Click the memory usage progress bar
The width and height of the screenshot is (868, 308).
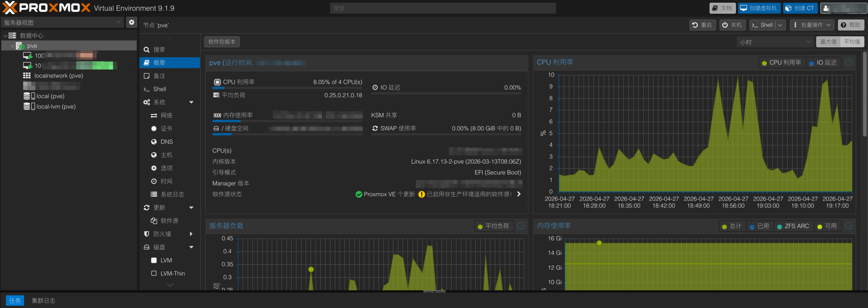pyautogui.click(x=288, y=121)
